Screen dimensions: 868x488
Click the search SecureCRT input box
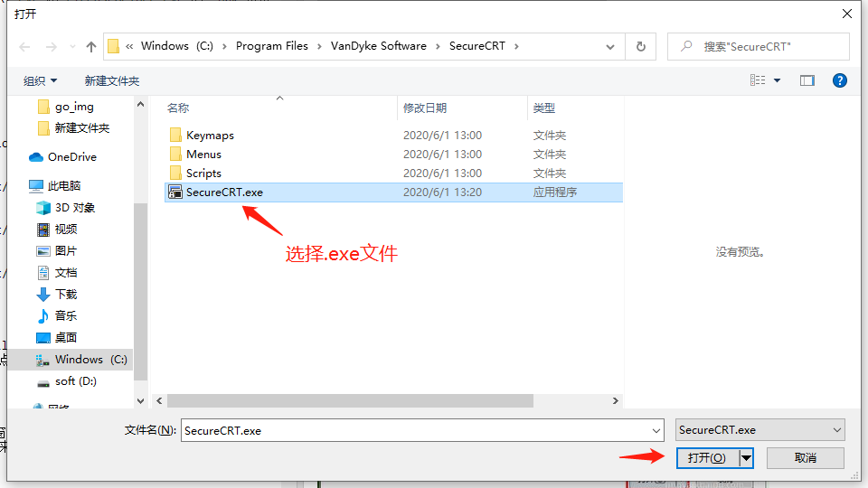tap(759, 46)
